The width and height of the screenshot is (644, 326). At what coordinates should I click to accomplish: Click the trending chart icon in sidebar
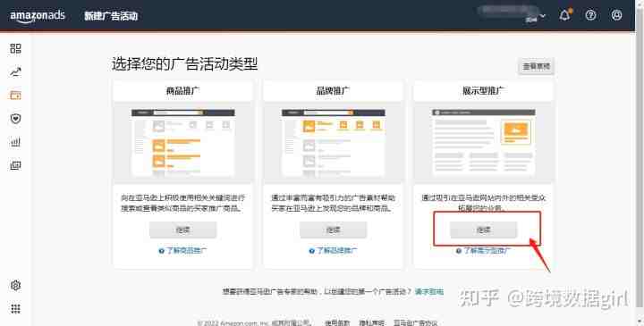click(15, 72)
